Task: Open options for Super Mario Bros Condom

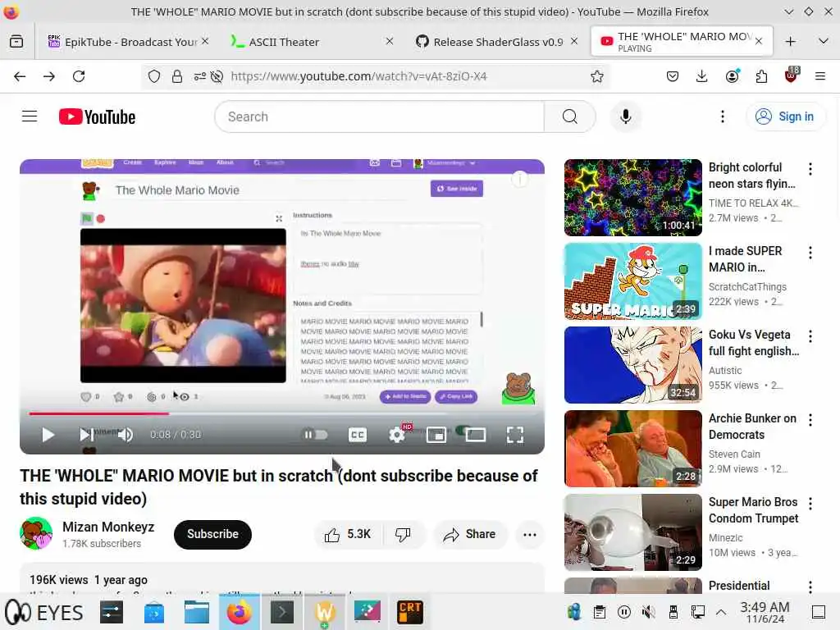Action: click(810, 504)
